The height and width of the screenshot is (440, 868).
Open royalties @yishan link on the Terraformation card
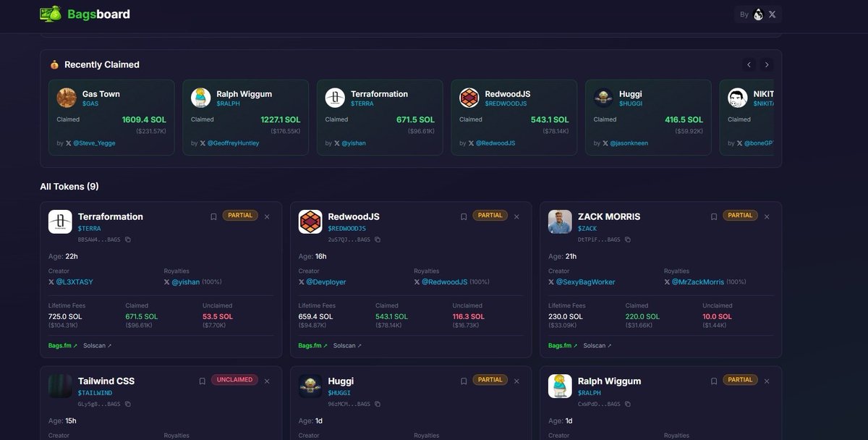(181, 282)
